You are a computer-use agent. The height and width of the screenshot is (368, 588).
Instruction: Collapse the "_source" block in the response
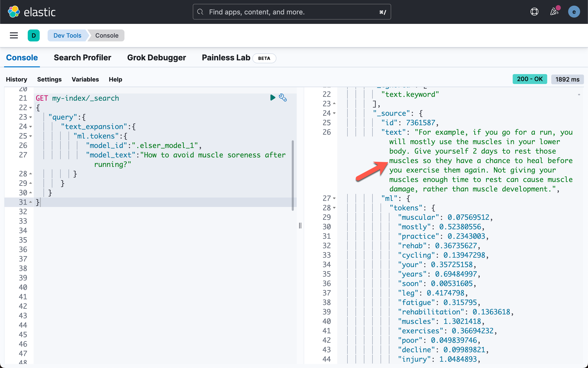pyautogui.click(x=334, y=113)
